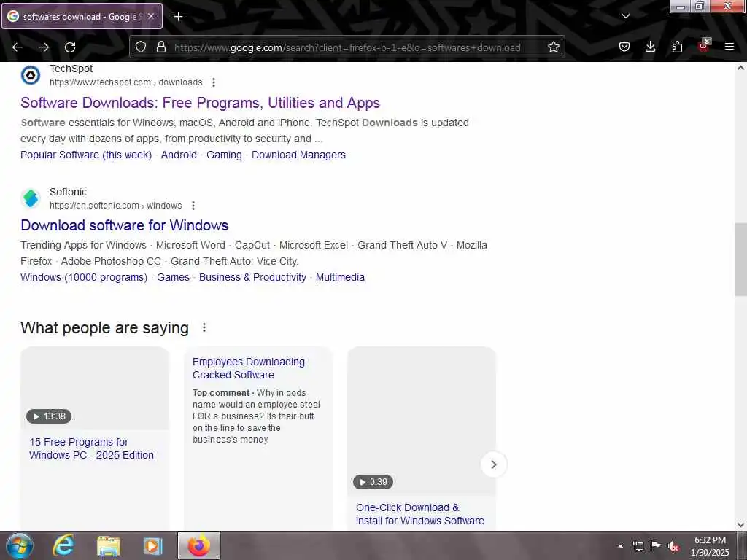
Task: Open Software Downloads: Free Programs result
Action: tap(200, 103)
